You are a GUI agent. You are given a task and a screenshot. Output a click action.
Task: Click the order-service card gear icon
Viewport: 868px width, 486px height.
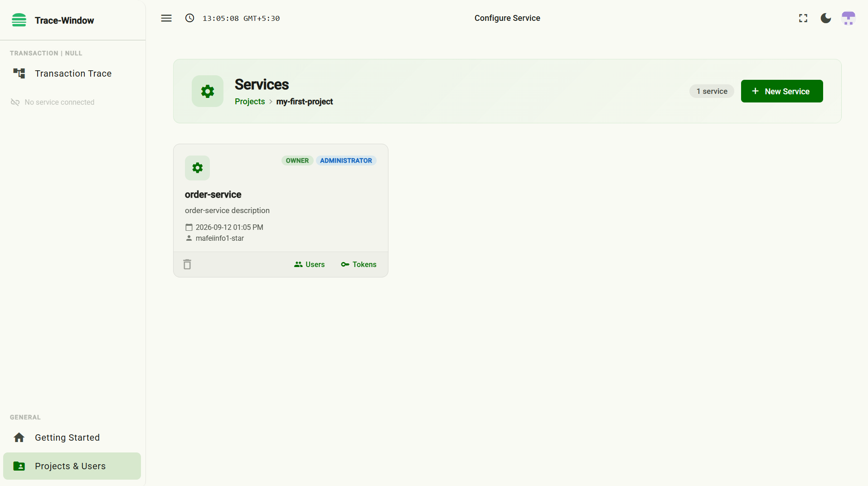pos(197,168)
